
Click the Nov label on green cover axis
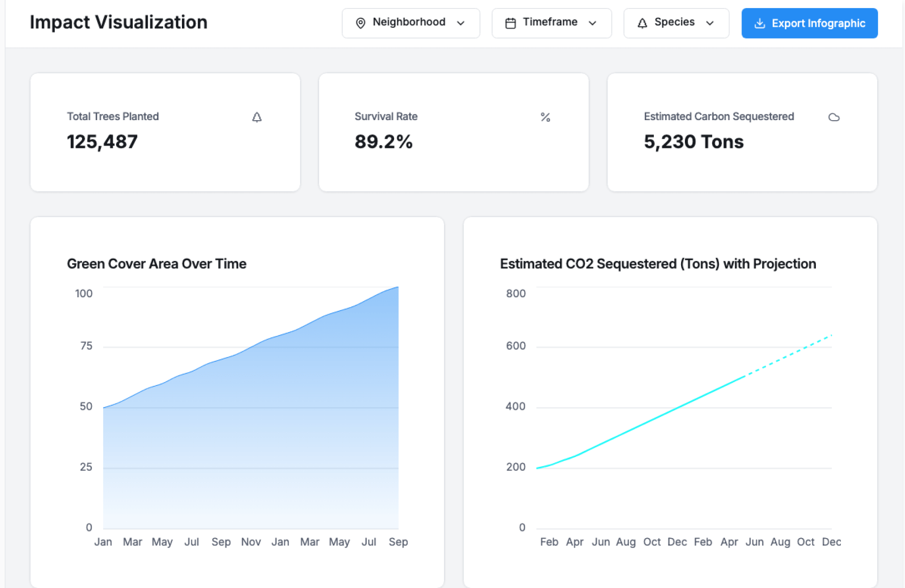[251, 542]
